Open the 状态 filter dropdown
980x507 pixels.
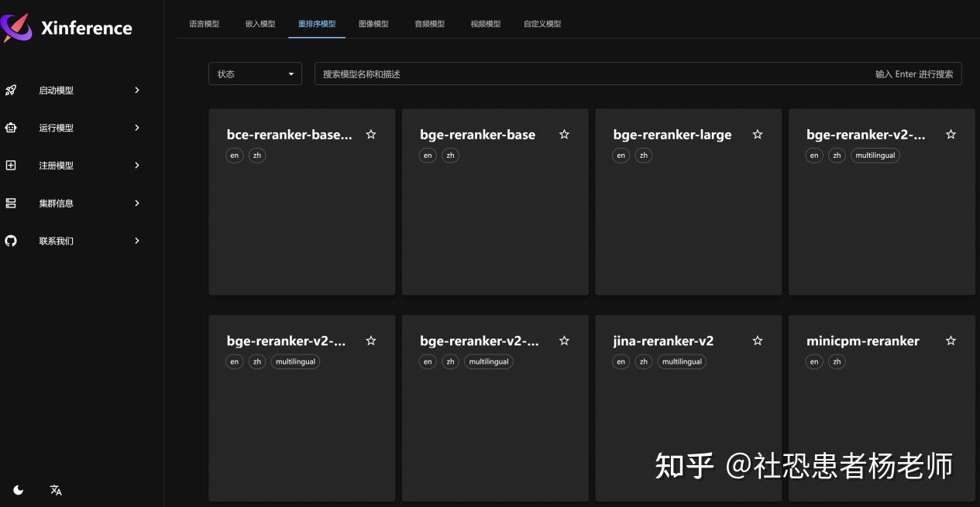[x=255, y=74]
